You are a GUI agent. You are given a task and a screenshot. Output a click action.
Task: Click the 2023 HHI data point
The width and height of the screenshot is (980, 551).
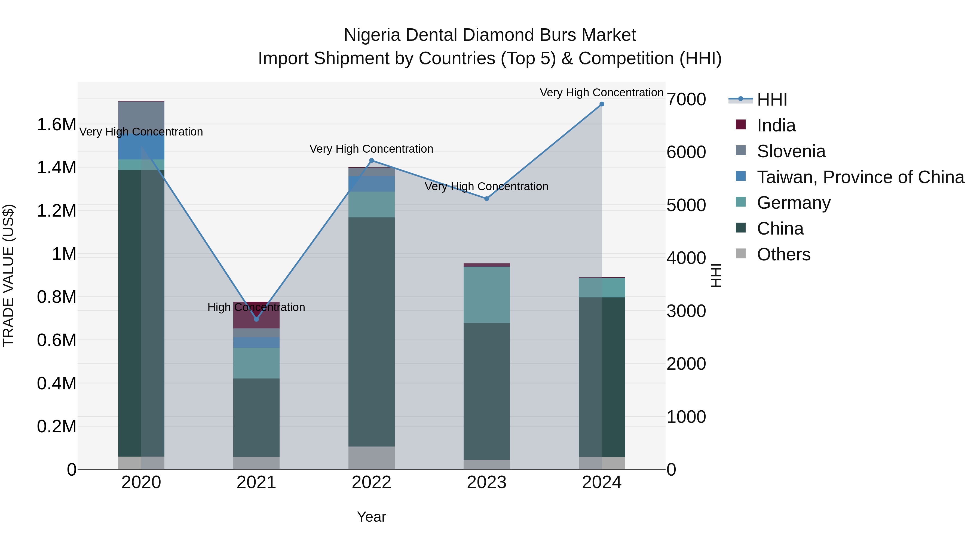tap(486, 199)
